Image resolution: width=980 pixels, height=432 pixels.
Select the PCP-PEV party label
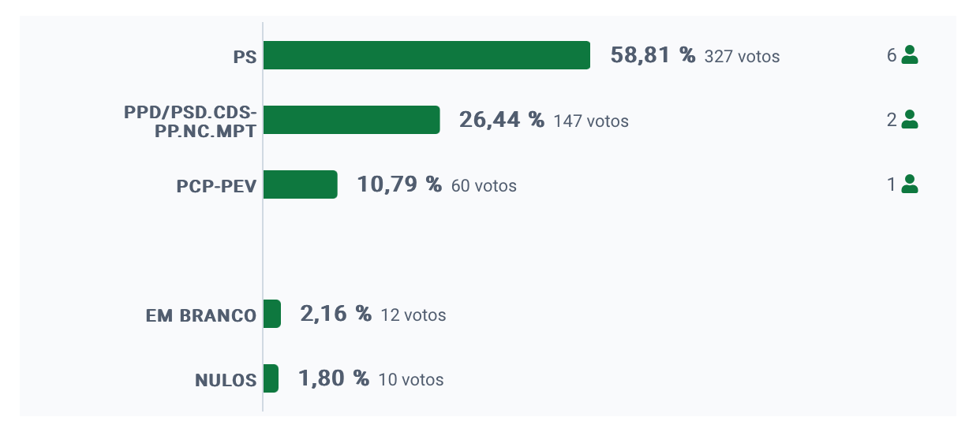pyautogui.click(x=216, y=186)
